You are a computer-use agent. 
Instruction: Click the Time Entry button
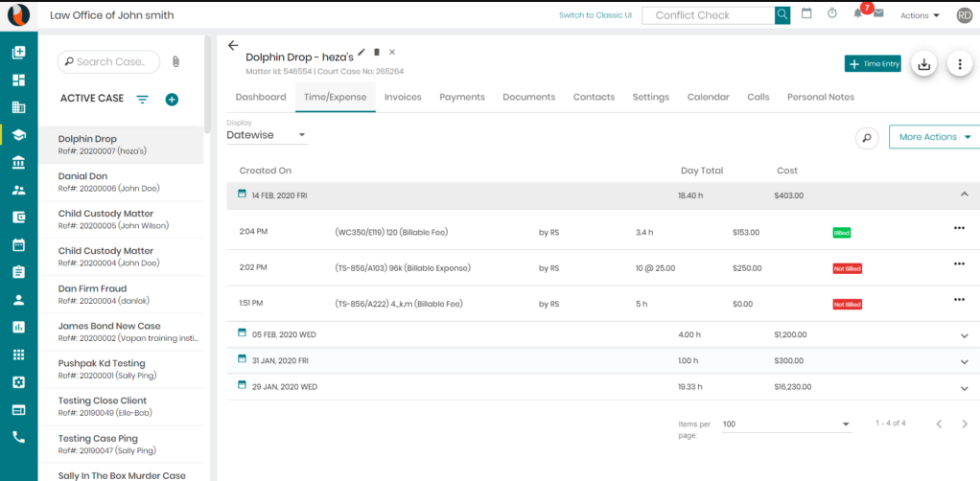pos(873,63)
